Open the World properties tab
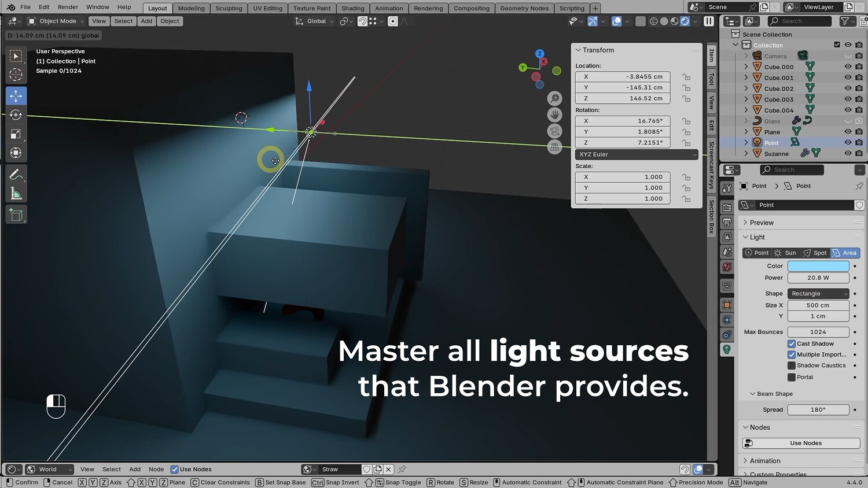Image resolution: width=868 pixels, height=488 pixels. (x=727, y=267)
